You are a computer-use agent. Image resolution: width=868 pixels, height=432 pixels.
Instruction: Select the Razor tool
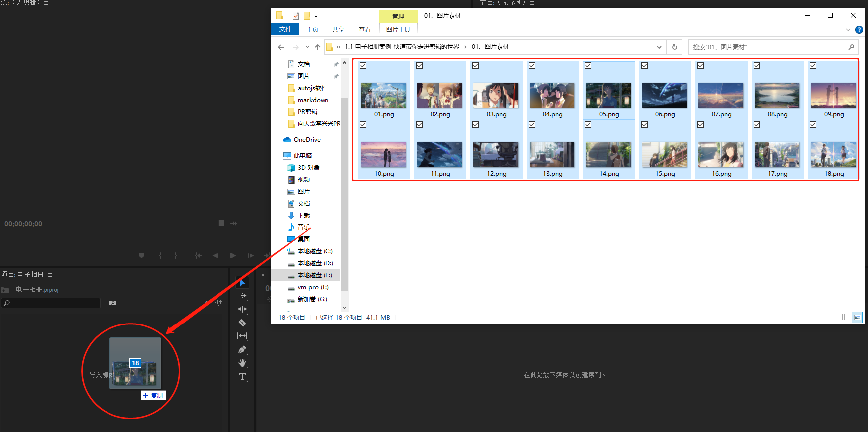[242, 323]
